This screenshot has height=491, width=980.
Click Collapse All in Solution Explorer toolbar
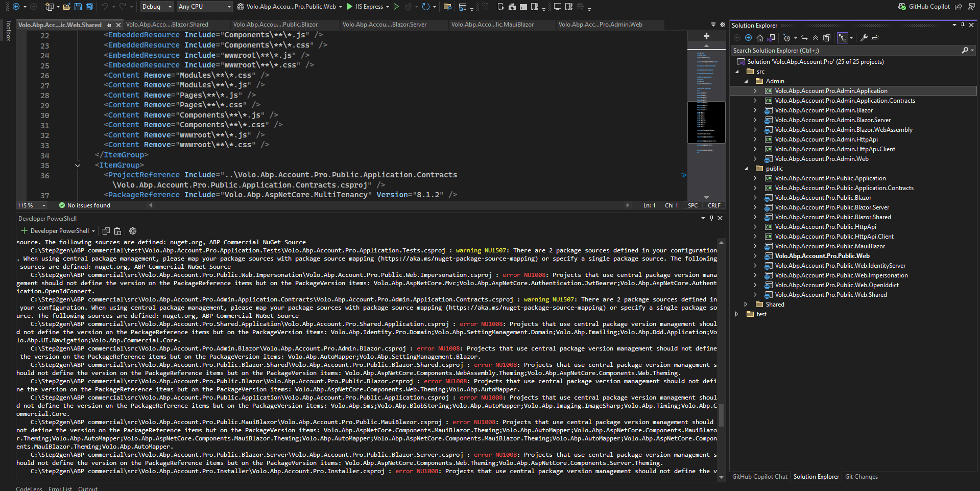[816, 38]
